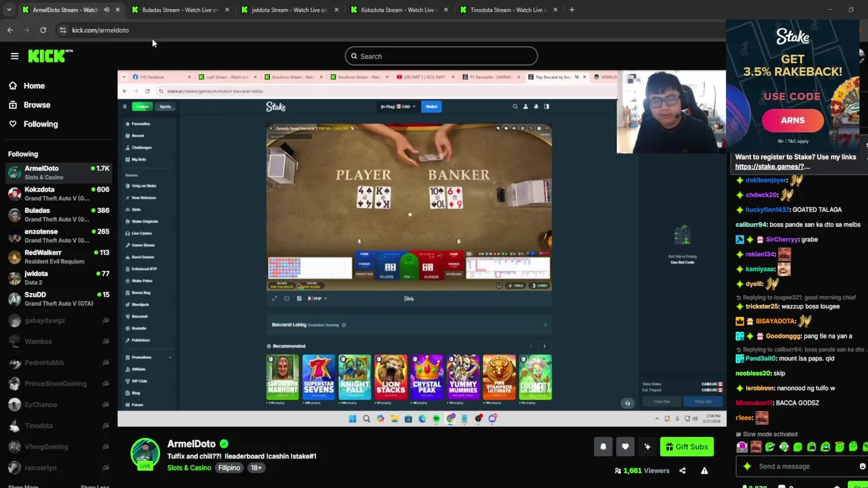Open offline channel EyChanoo
868x488 pixels.
point(58,405)
